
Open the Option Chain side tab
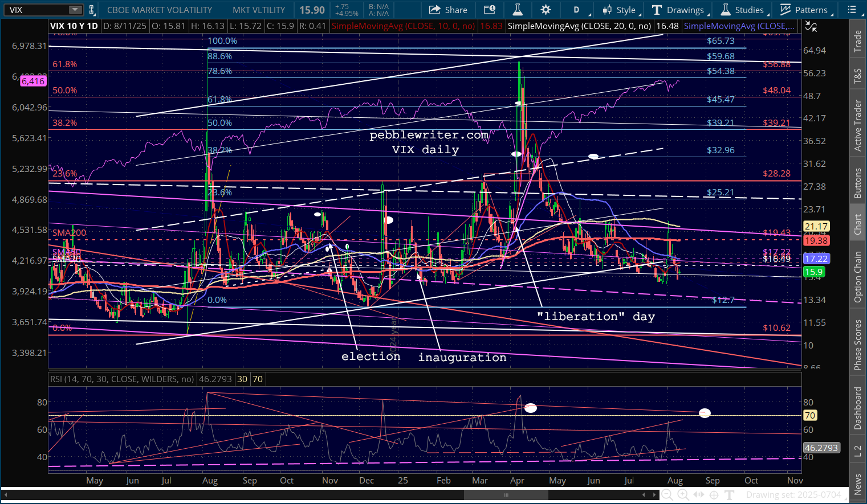857,277
